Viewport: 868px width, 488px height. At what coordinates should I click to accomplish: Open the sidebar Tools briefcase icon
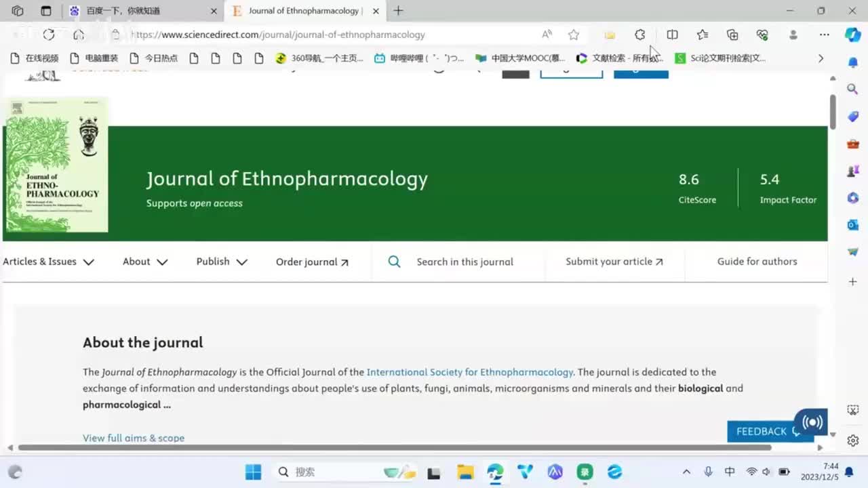coord(853,144)
